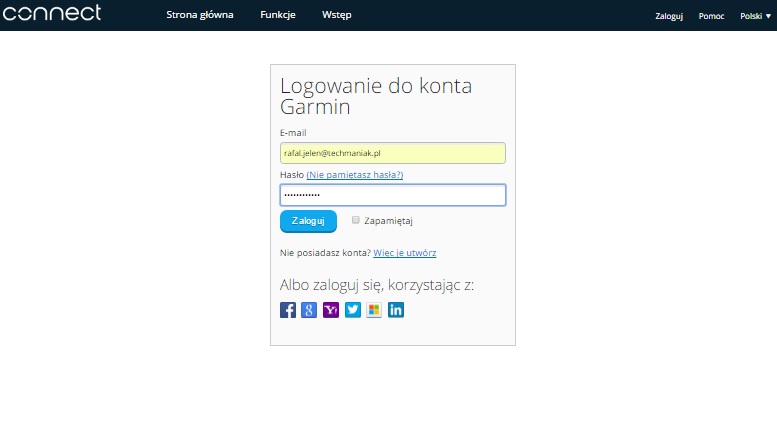Sign in with the Twitter icon

tap(353, 310)
